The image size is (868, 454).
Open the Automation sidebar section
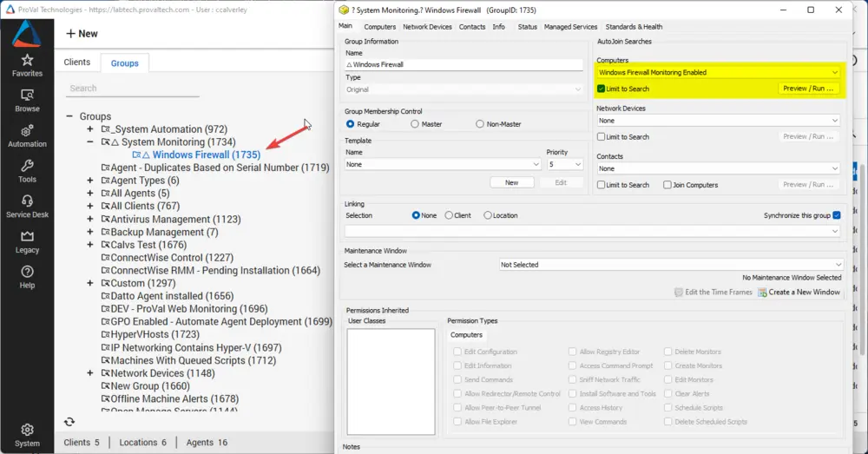[27, 136]
